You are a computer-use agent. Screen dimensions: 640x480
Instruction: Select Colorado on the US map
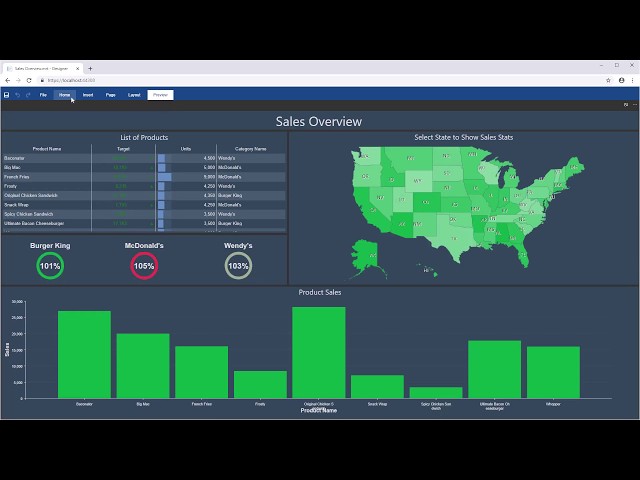pos(427,202)
